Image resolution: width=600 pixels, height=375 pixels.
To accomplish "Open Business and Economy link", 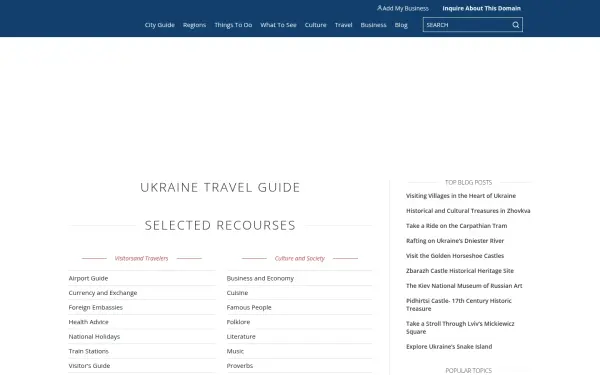I will [x=260, y=278].
